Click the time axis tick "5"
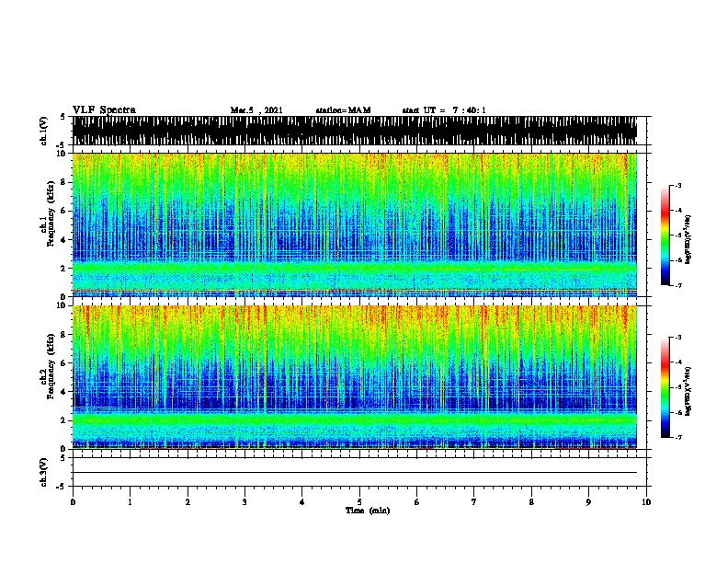 click(x=359, y=501)
